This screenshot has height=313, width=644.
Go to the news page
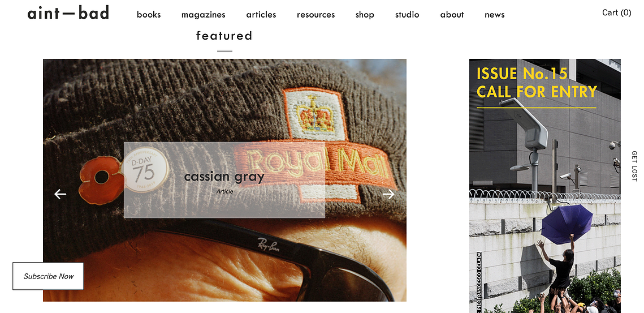tap(495, 15)
